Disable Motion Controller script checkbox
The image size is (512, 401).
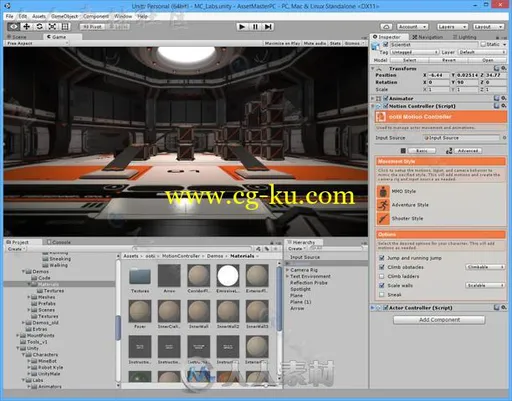(386, 106)
